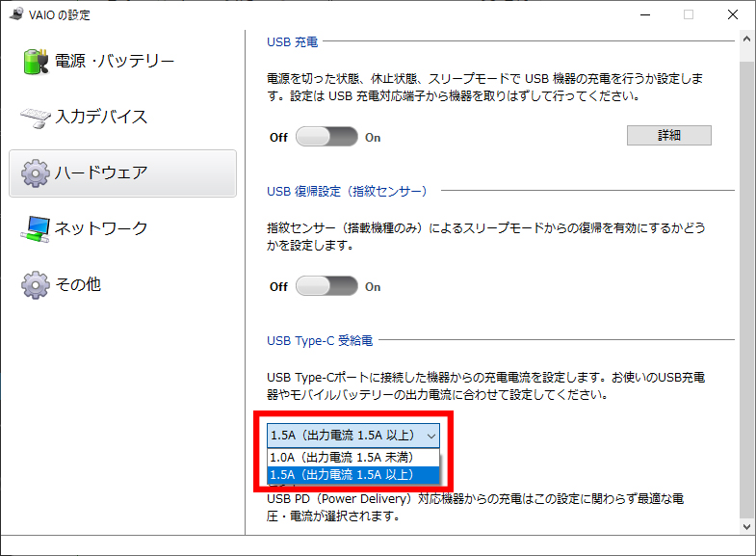Click the その他 gear icon
This screenshot has width=756, height=556.
tap(36, 285)
